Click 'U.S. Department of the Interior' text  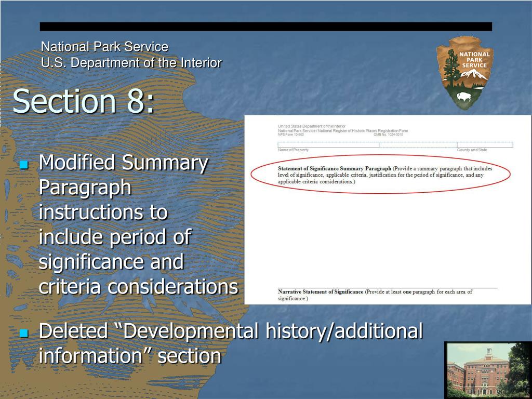click(131, 63)
